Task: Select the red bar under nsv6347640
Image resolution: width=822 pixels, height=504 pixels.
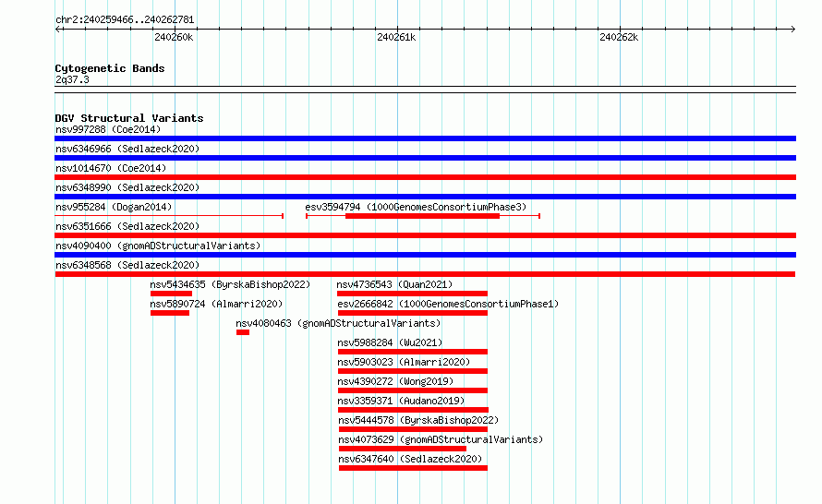Action: tap(413, 468)
